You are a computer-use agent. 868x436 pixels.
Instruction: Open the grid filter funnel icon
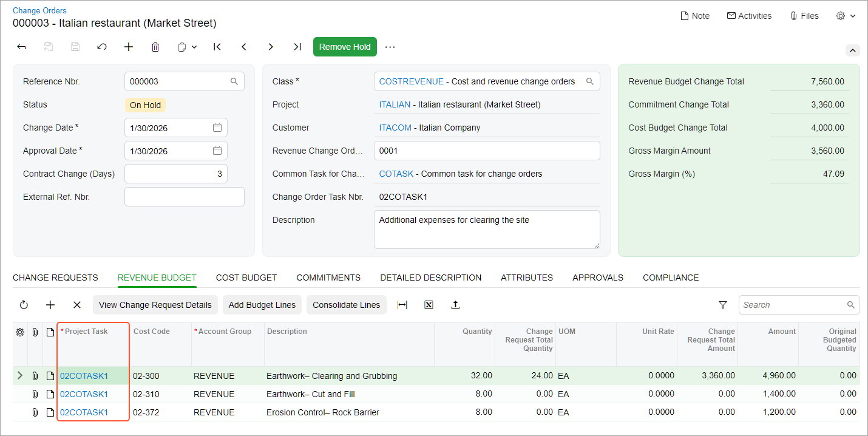(x=723, y=305)
